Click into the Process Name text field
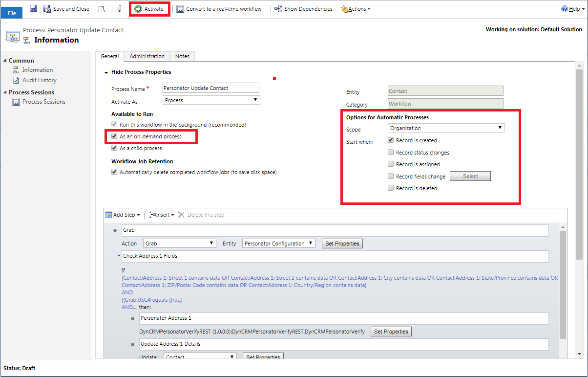This screenshot has height=377, width=588. click(x=210, y=88)
